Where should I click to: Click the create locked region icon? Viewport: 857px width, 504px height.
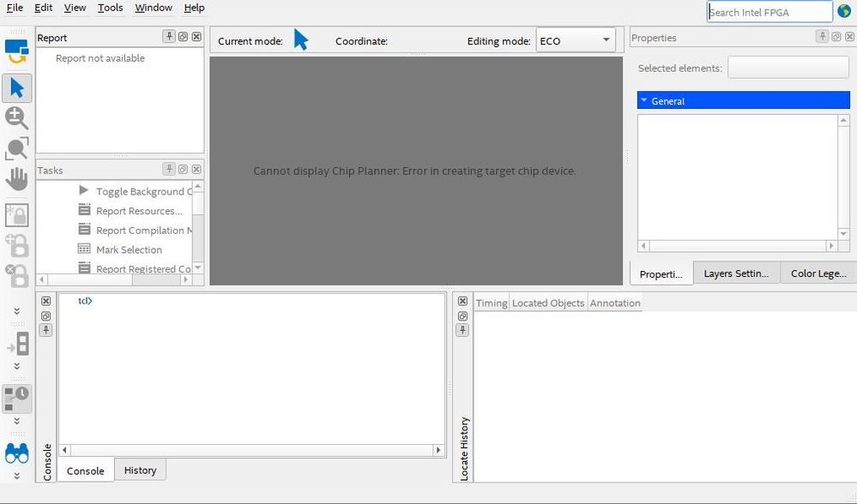(x=16, y=215)
